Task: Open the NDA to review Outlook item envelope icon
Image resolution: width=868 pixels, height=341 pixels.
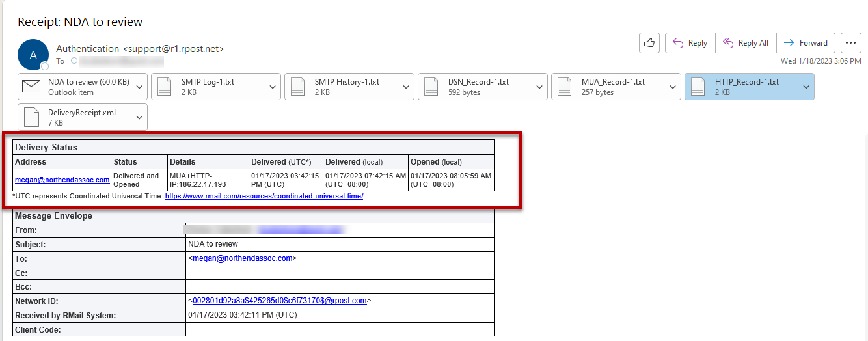Action: (31, 87)
